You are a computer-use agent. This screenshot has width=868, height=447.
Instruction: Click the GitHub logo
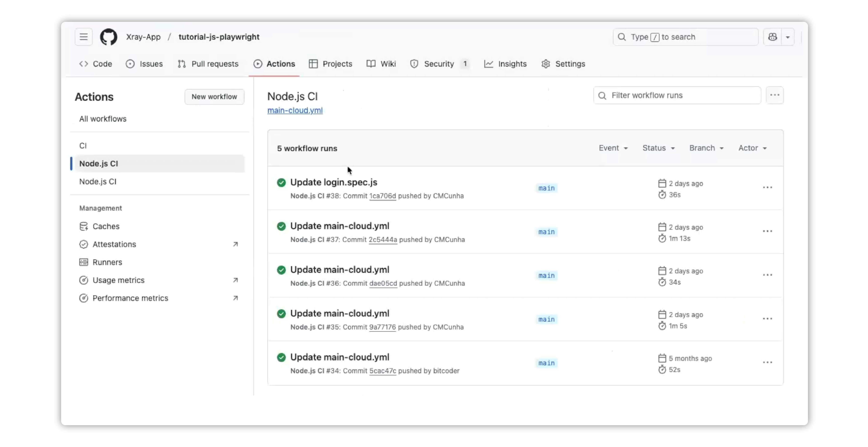pos(109,37)
